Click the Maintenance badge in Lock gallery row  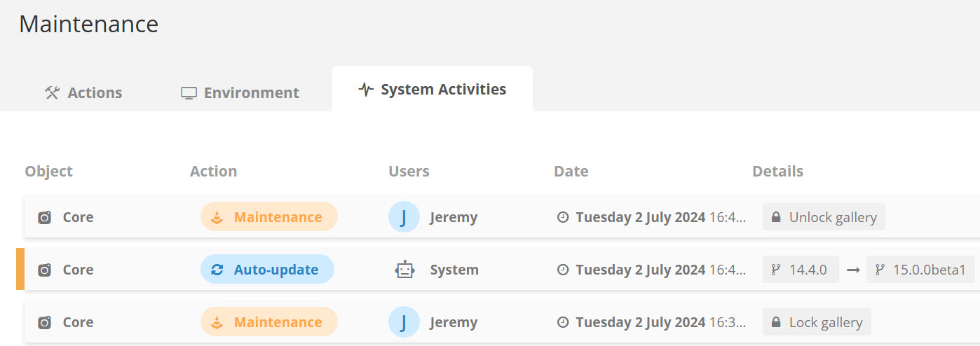(x=269, y=322)
